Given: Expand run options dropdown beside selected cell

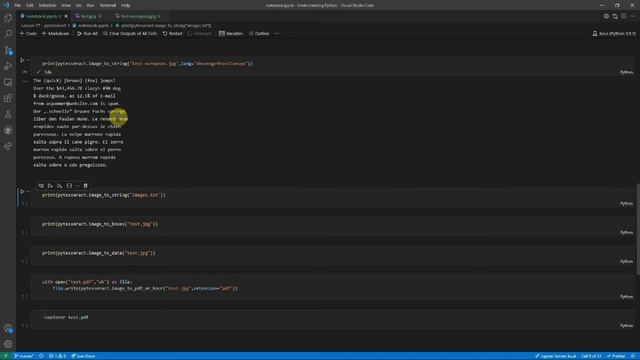Looking at the screenshot, I should click(x=28, y=191).
